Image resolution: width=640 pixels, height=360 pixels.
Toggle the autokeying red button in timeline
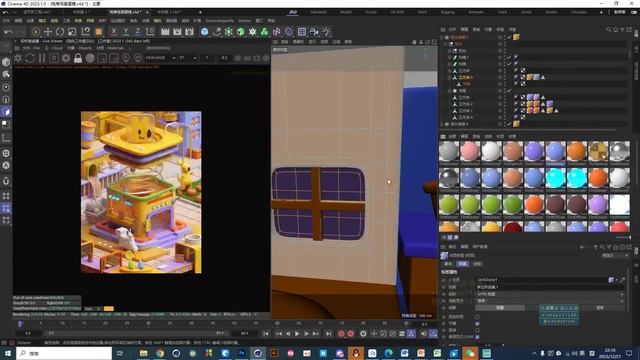click(351, 334)
